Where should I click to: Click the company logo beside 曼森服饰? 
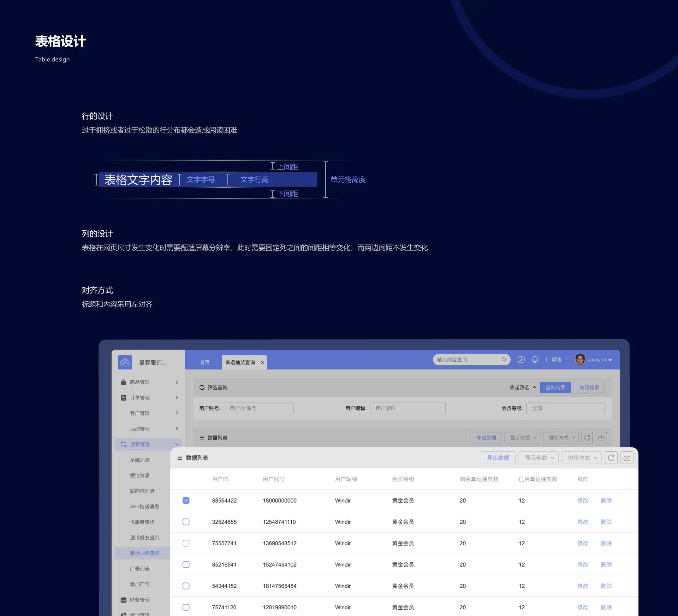[125, 362]
